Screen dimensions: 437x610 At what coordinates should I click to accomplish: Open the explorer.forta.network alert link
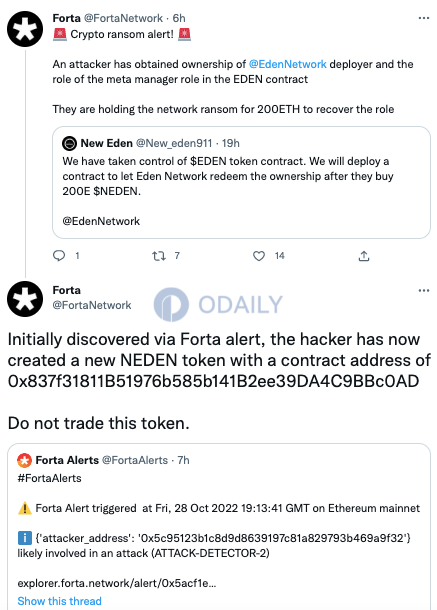117,583
